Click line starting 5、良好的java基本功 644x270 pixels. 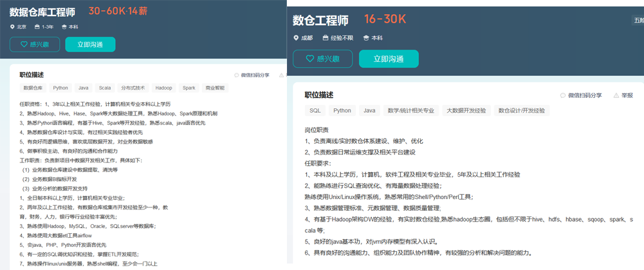(371, 242)
